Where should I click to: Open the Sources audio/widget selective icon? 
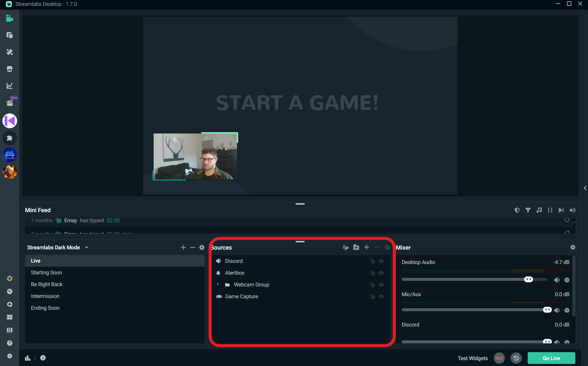[346, 247]
